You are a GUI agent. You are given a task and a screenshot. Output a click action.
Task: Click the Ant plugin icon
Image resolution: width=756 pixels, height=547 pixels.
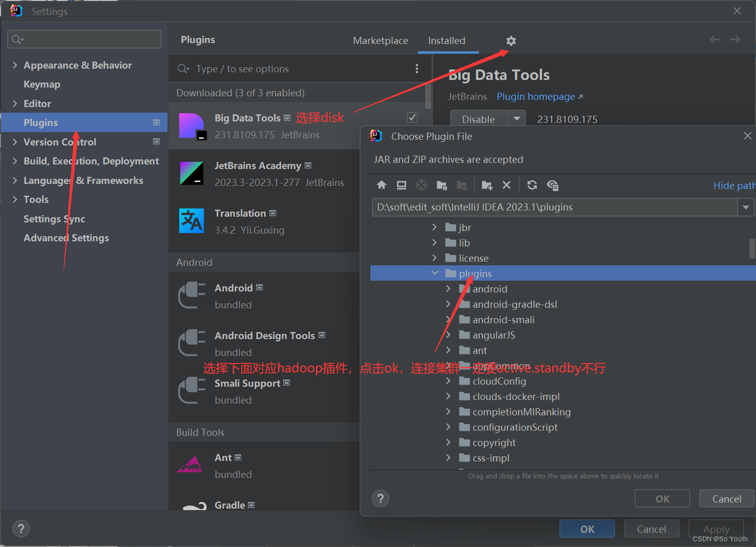(191, 465)
